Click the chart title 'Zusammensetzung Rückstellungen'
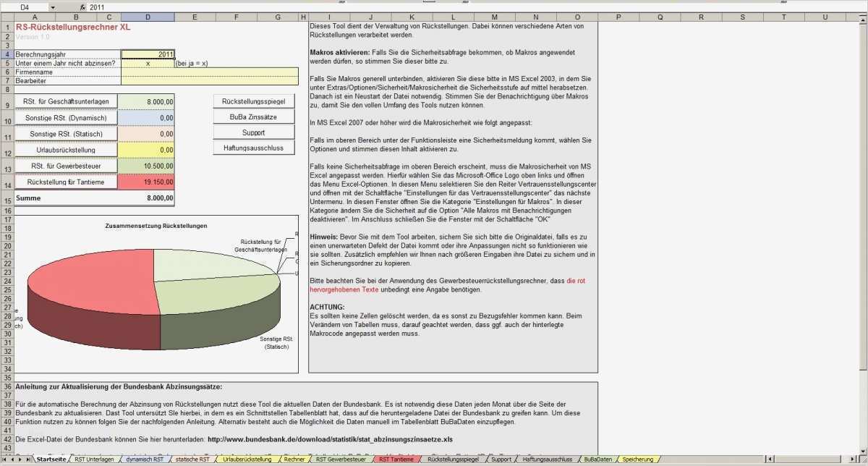 pos(156,226)
